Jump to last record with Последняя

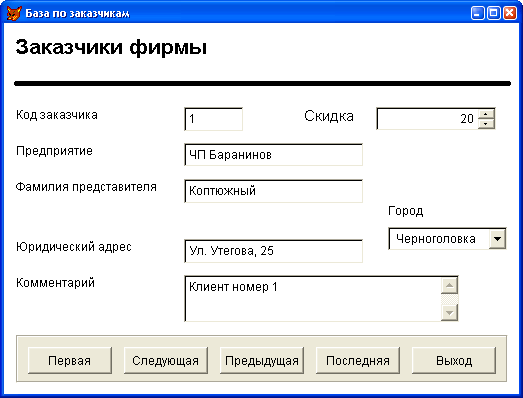pyautogui.click(x=358, y=360)
